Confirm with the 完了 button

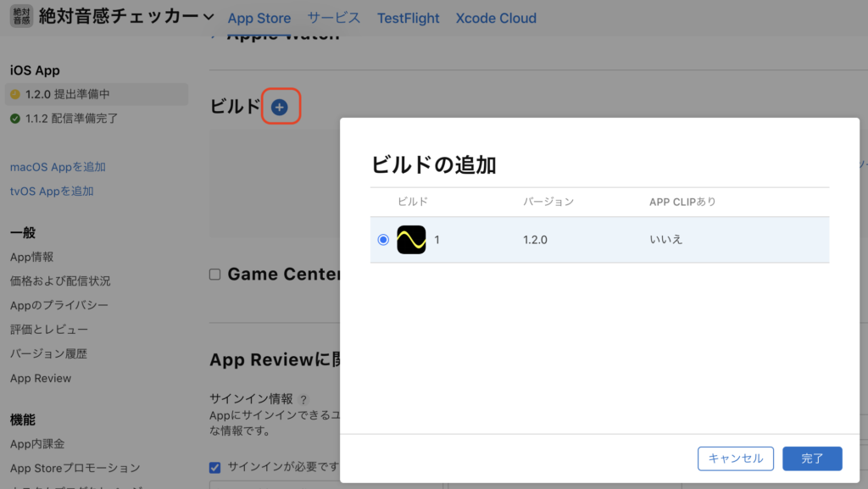pyautogui.click(x=812, y=458)
